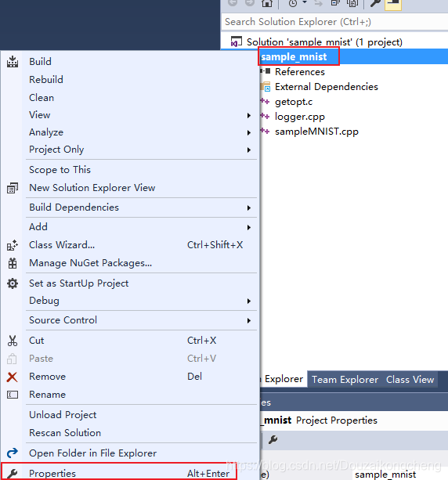Click the Collapse All toolbar icon
Screen dimensions: 448x480
tap(335, 3)
